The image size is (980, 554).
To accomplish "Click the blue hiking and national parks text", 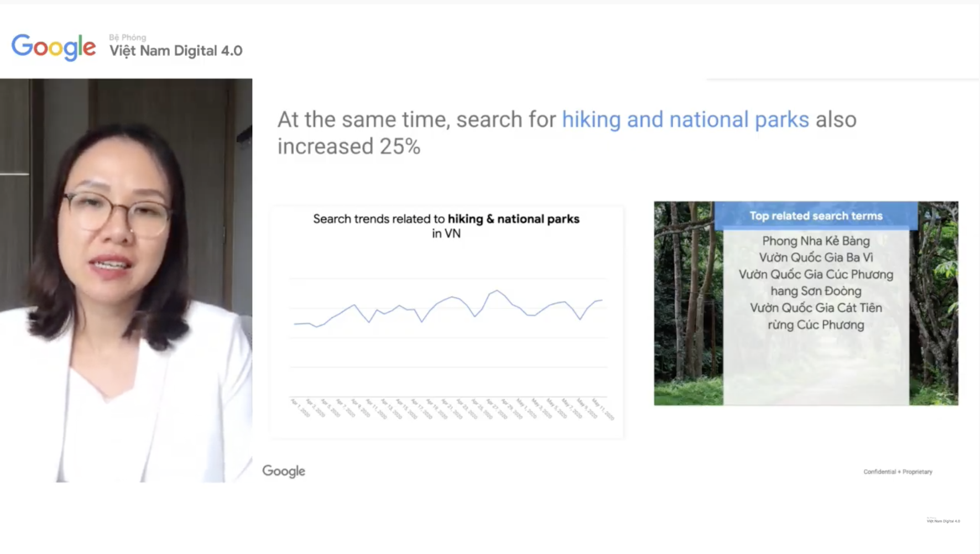I will 685,119.
